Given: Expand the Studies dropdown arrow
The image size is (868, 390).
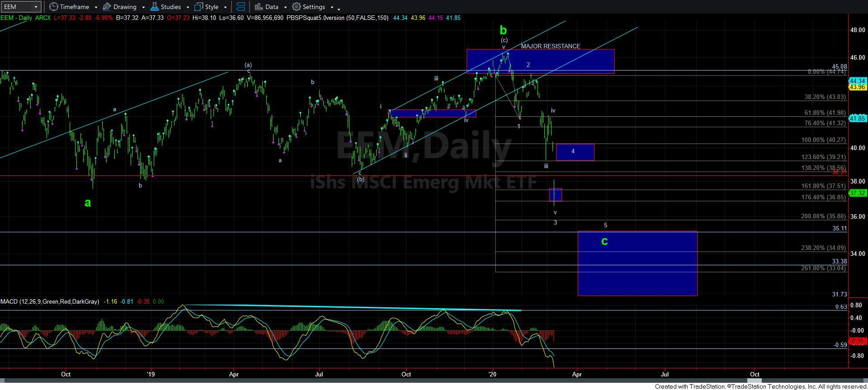Looking at the screenshot, I should click(187, 7).
